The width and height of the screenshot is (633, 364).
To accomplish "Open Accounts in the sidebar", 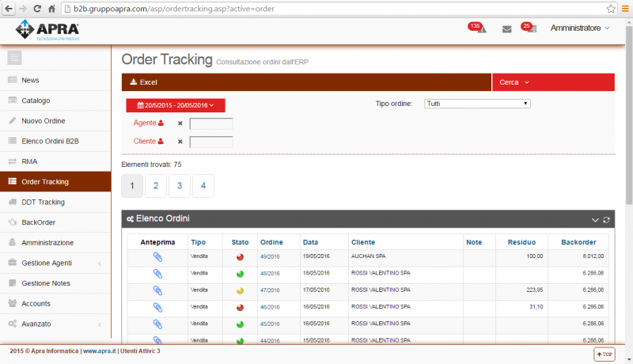I will (x=55, y=304).
